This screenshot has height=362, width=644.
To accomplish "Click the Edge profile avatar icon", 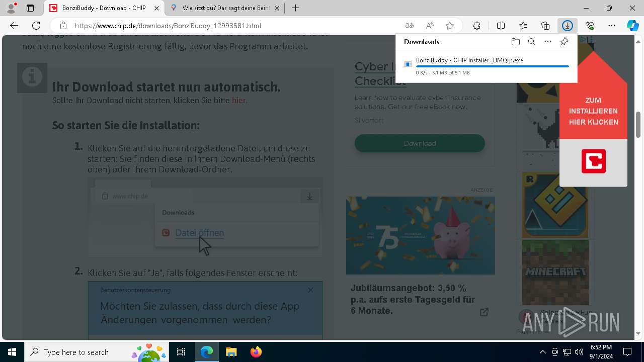I will point(11,8).
